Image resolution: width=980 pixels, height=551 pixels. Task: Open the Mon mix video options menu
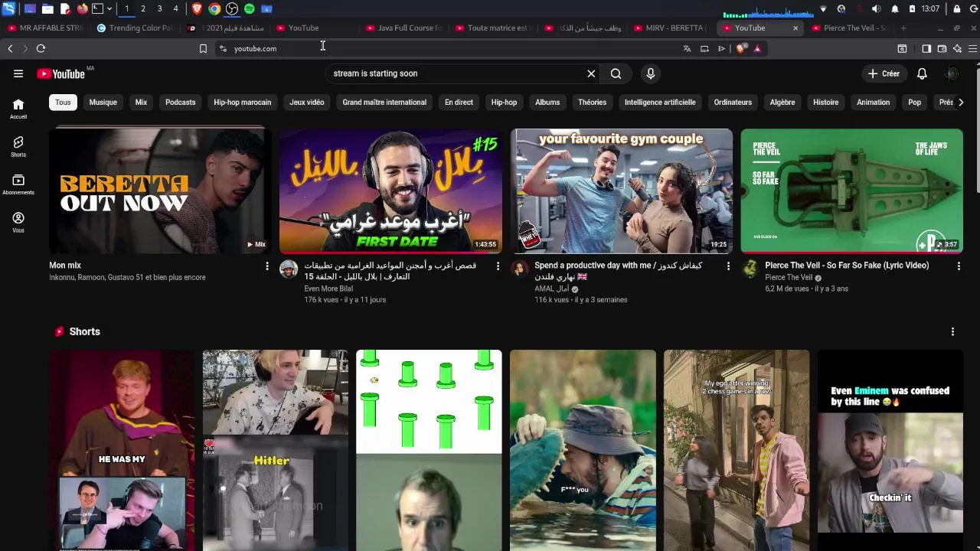coord(266,266)
